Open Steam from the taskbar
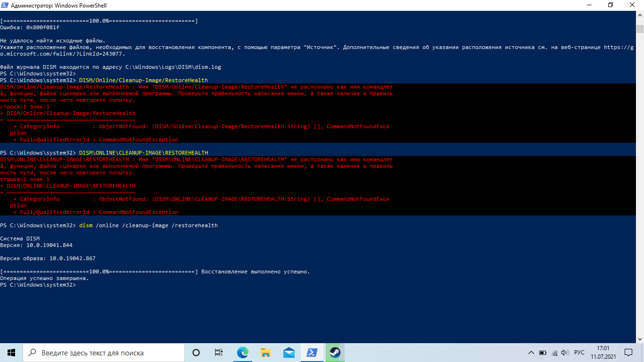The image size is (644, 362). 335,353
